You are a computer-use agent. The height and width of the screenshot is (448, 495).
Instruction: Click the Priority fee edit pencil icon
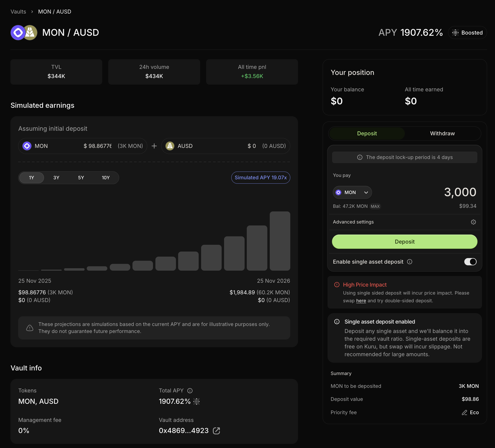tap(464, 412)
